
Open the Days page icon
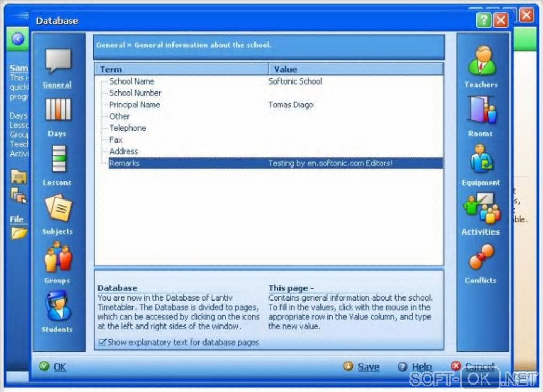coord(58,110)
